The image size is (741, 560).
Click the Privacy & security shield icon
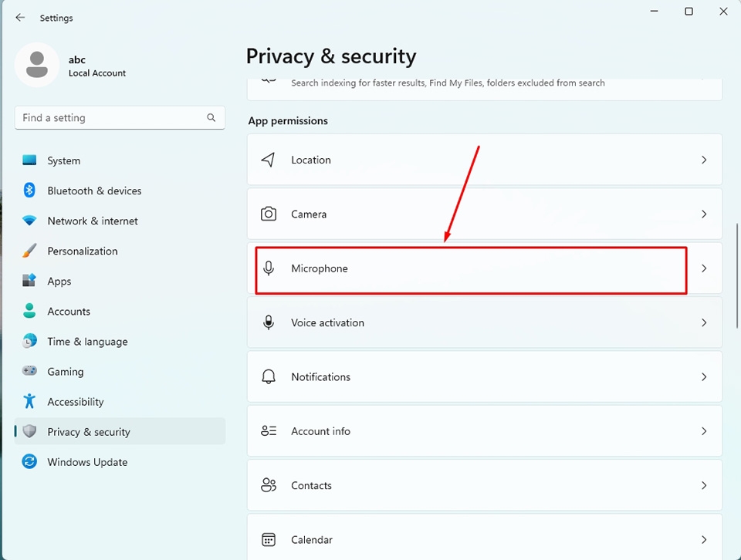coord(29,431)
